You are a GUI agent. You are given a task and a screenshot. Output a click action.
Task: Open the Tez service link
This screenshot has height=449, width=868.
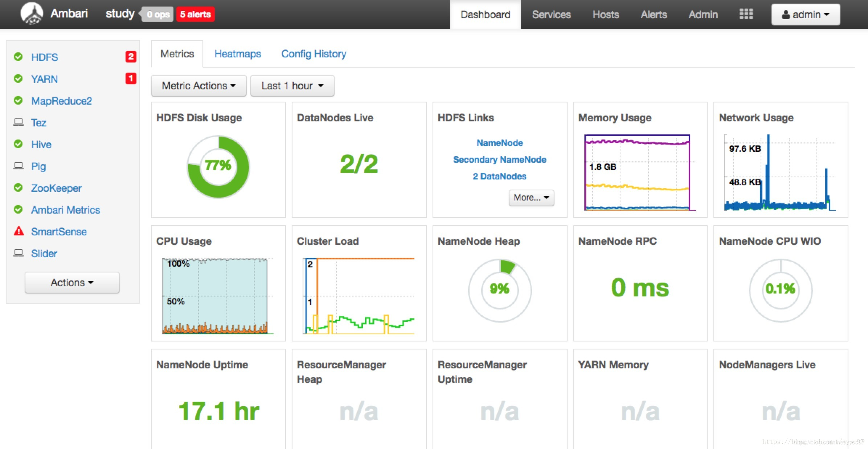[x=39, y=122]
